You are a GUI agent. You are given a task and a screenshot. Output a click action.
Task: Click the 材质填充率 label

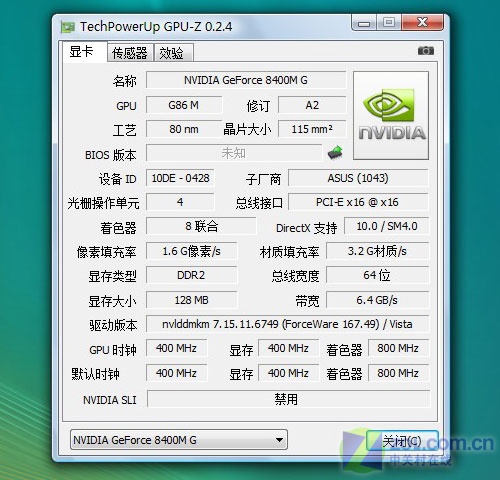[289, 252]
